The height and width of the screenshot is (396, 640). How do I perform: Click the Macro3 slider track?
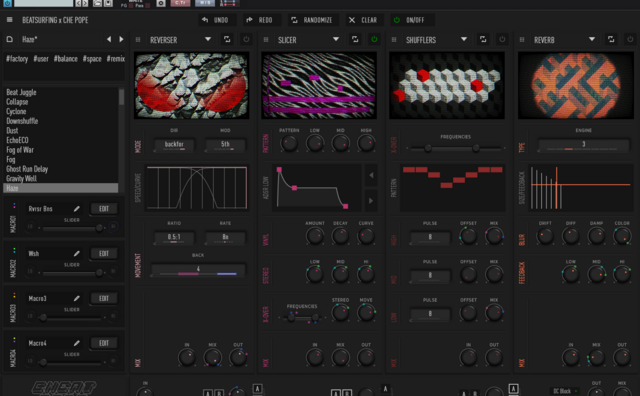(72, 317)
